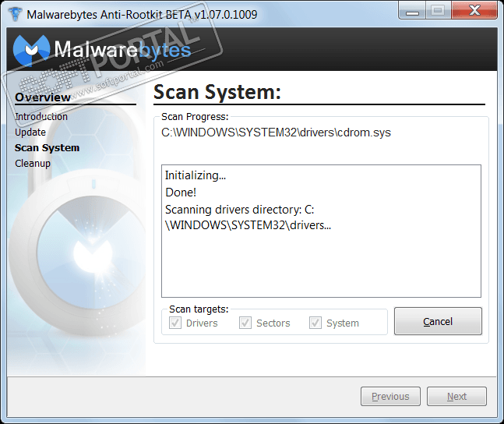The image size is (504, 424).
Task: Minimize the Anti-Rootkit window
Action: click(412, 11)
